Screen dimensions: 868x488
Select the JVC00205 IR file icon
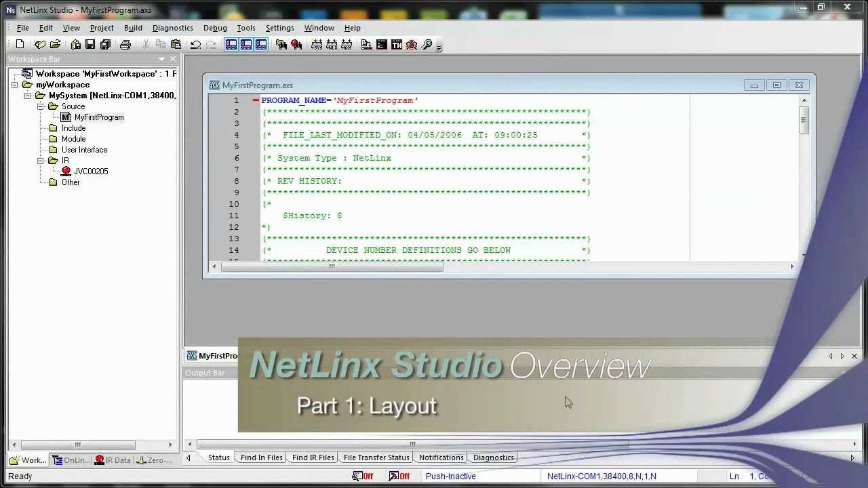click(66, 171)
